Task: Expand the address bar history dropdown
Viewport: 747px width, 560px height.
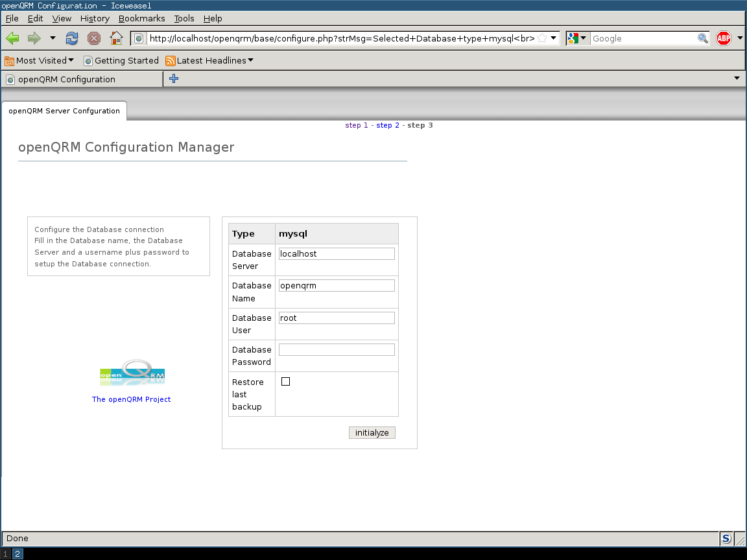Action: click(554, 38)
